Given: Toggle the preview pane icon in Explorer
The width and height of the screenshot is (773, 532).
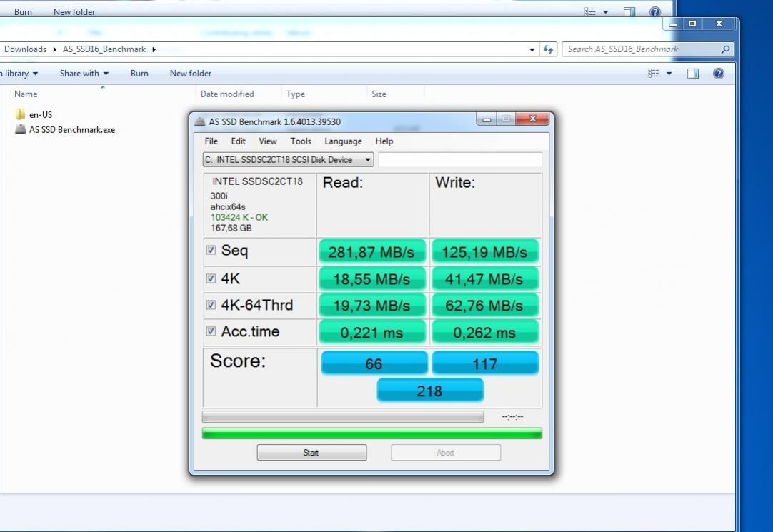Looking at the screenshot, I should (693, 74).
